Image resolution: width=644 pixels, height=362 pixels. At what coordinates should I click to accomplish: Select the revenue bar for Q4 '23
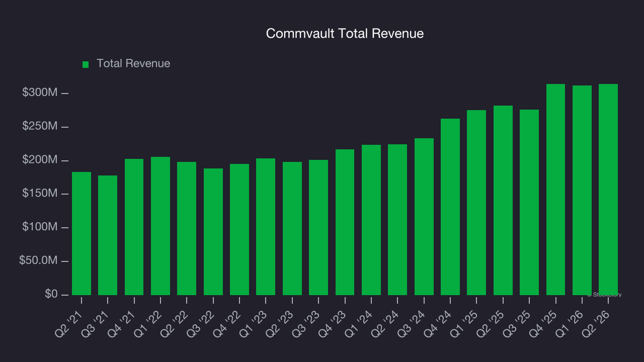[x=345, y=222]
